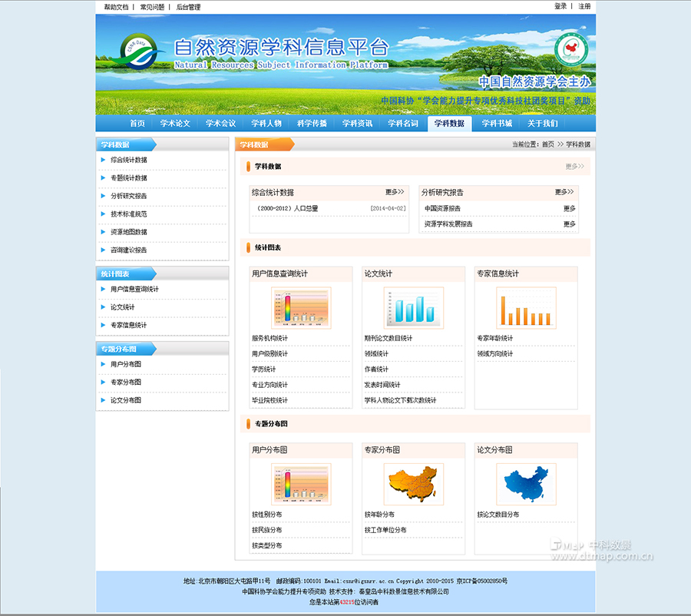This screenshot has height=616, width=691.
Task: Click the 登录 link at top right
Action: [560, 7]
